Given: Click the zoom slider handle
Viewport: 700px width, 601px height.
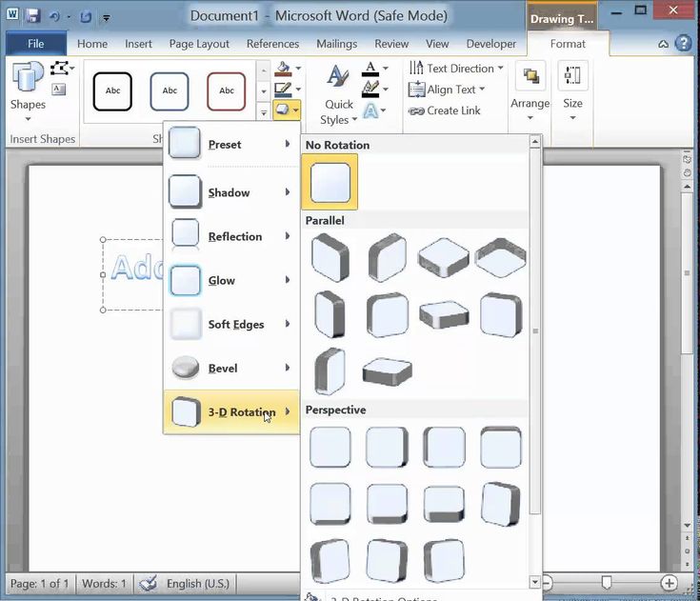Looking at the screenshot, I should (607, 583).
